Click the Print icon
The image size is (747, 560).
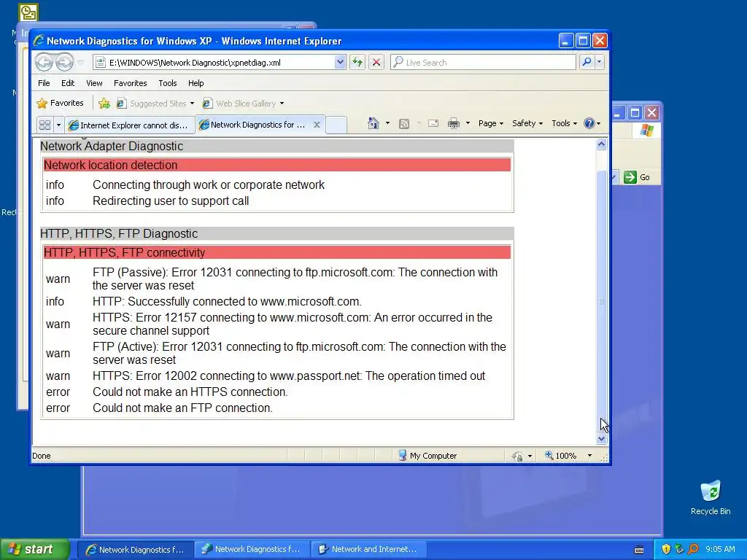tap(454, 124)
